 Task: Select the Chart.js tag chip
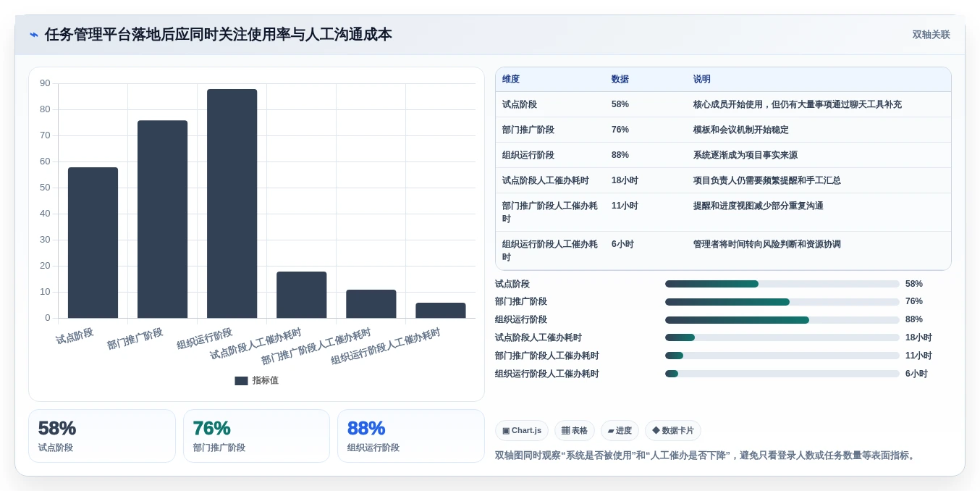pos(522,431)
